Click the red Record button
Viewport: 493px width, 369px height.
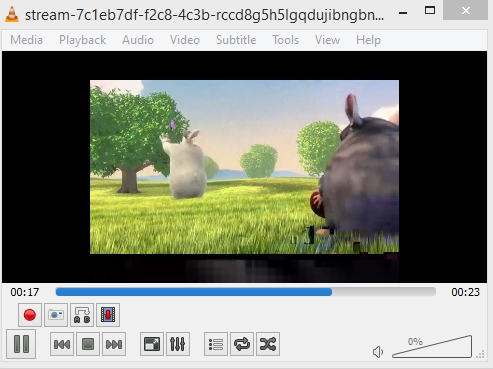click(30, 315)
